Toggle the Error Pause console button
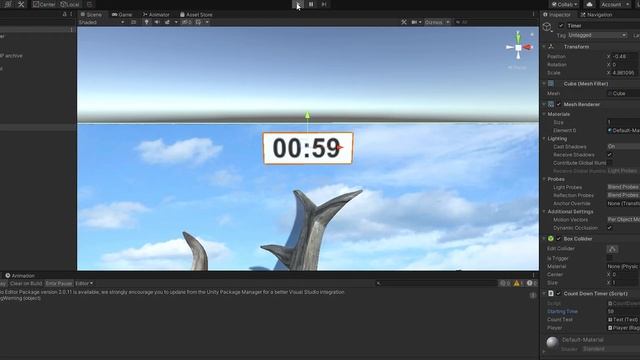Viewport: 640px width, 360px height. 59,283
